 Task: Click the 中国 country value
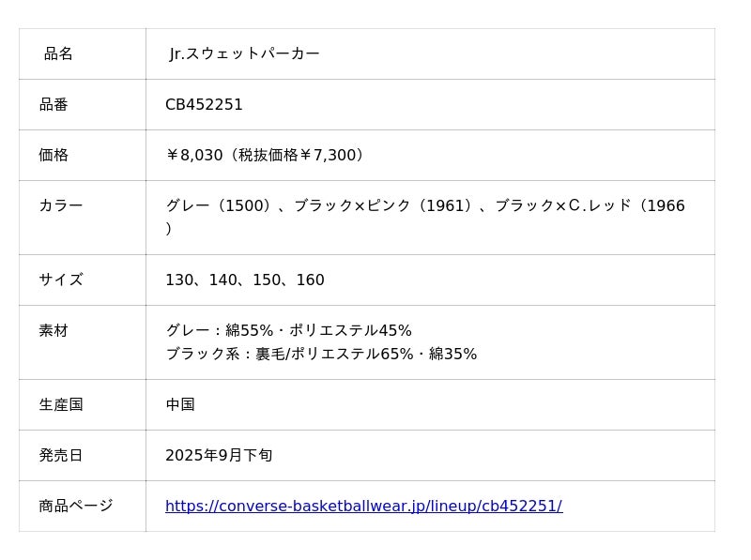coord(180,405)
